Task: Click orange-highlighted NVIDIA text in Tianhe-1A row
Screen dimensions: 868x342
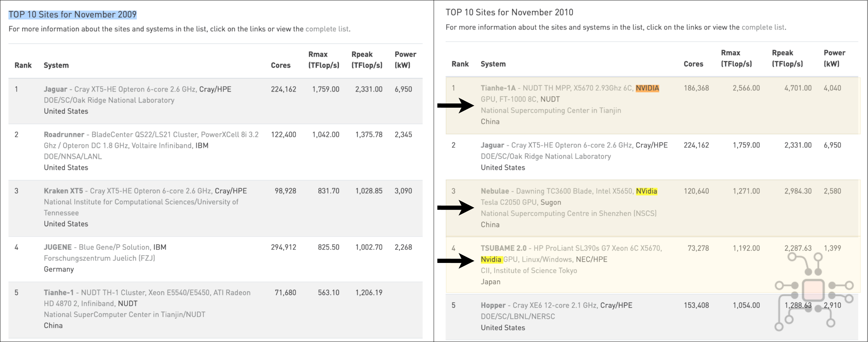Action: coord(647,88)
